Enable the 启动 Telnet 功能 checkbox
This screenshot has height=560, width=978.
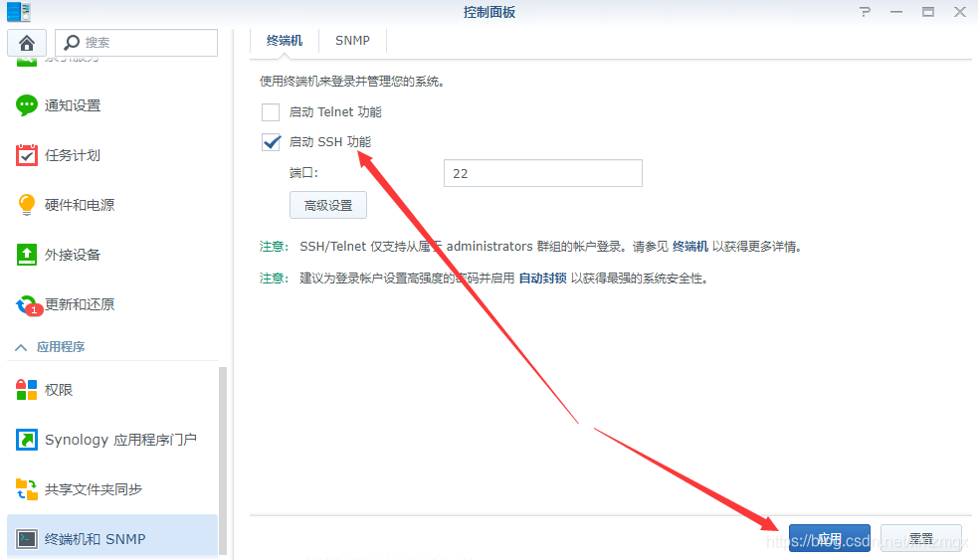pos(271,112)
